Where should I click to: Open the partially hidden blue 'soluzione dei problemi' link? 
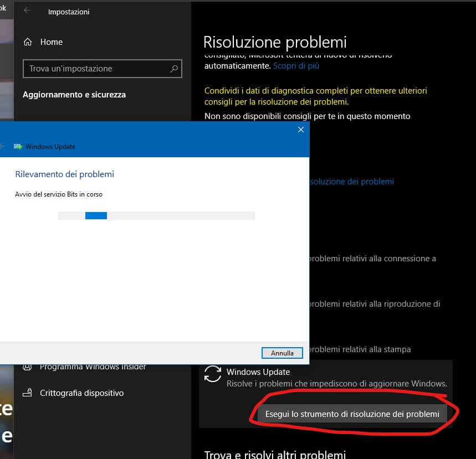(x=351, y=182)
